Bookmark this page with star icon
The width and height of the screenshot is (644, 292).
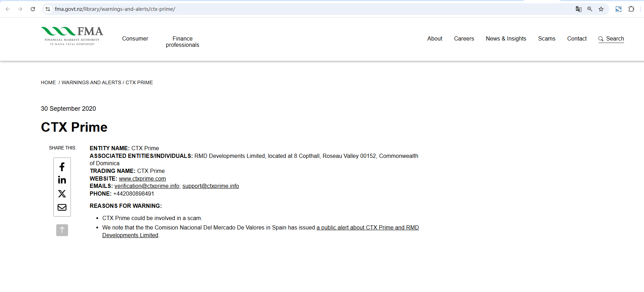[x=601, y=9]
